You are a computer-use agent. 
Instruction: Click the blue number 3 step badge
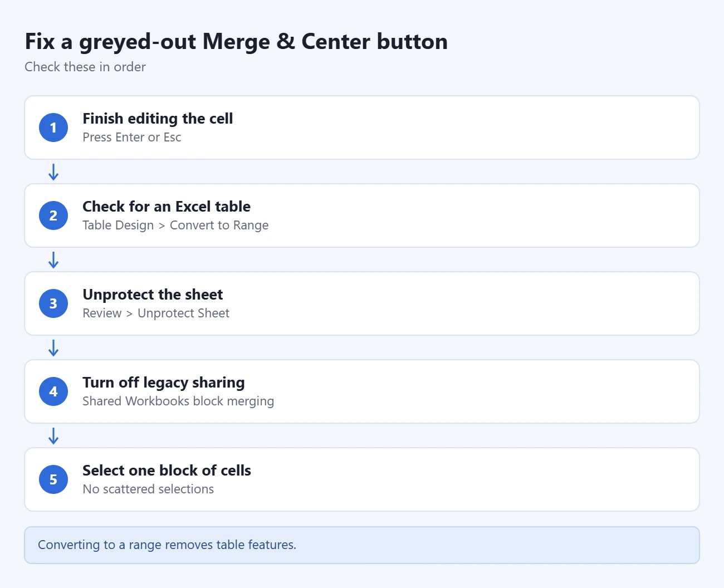(53, 303)
